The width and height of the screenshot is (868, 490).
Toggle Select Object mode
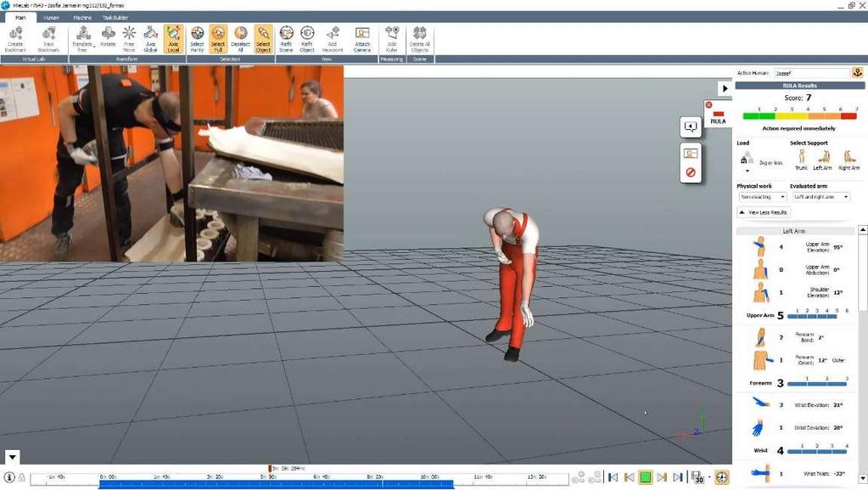pos(264,39)
